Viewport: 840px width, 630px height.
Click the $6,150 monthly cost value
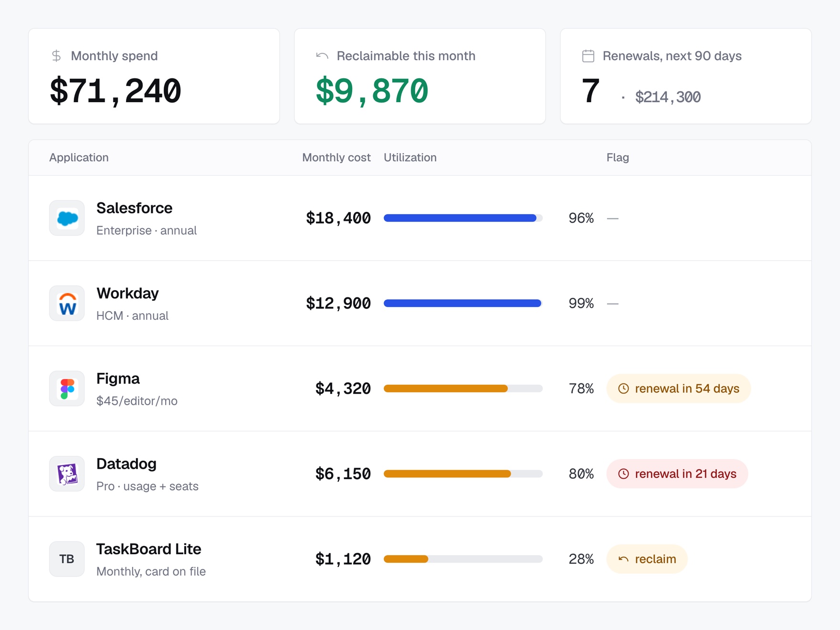(343, 474)
